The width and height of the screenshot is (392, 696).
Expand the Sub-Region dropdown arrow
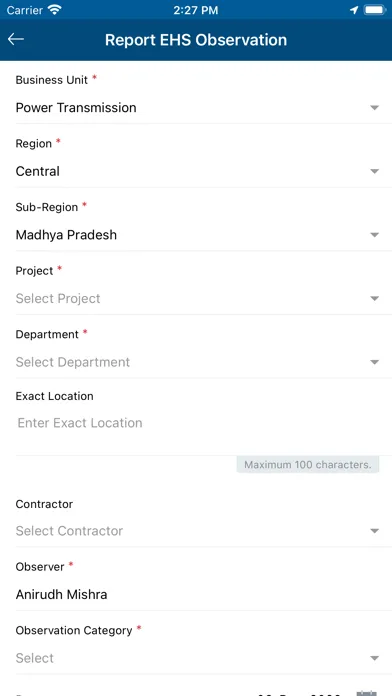[374, 235]
